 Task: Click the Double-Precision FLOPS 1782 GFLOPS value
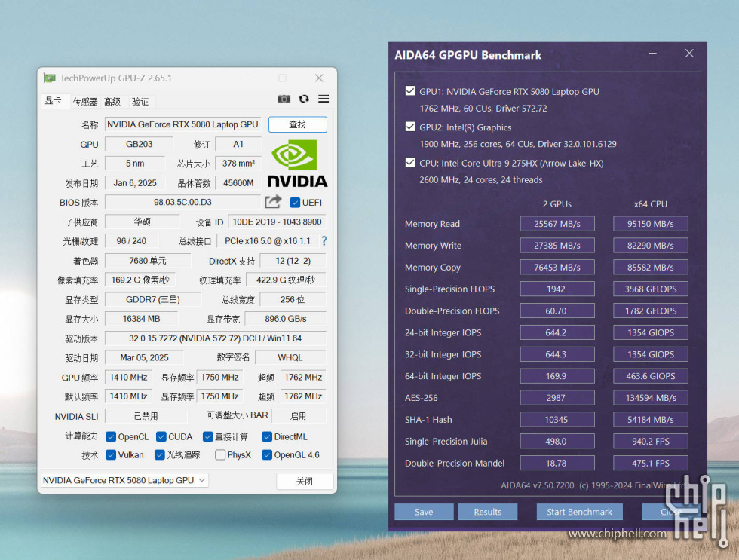[x=650, y=311]
